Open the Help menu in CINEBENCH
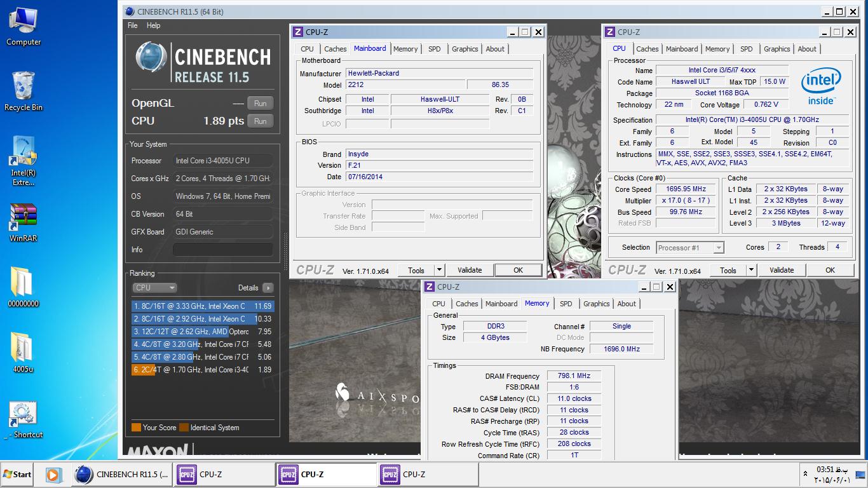Viewport: 868px width, 488px height. tap(153, 25)
